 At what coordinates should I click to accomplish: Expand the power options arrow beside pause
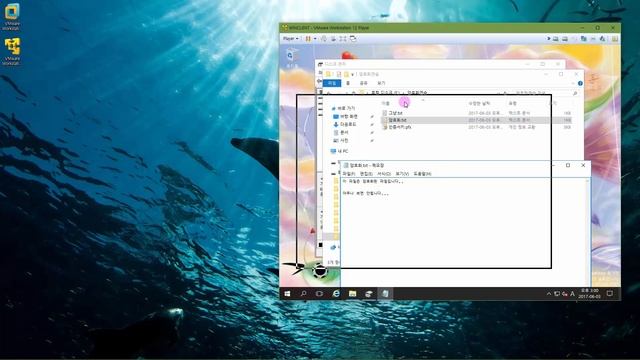tap(315, 39)
